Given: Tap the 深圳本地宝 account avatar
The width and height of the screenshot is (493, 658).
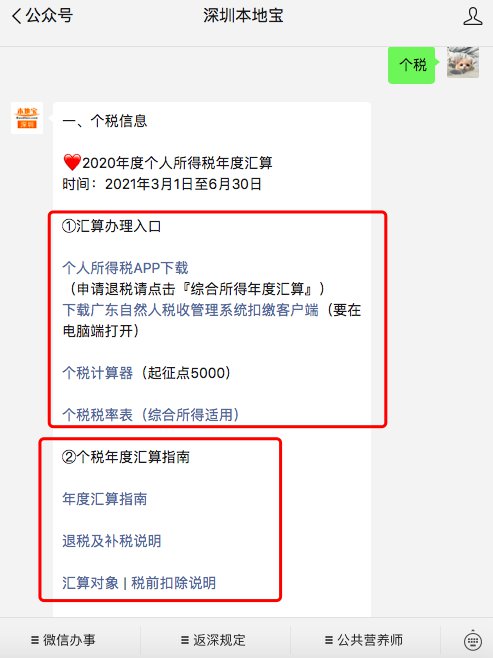Looking at the screenshot, I should click(27, 118).
